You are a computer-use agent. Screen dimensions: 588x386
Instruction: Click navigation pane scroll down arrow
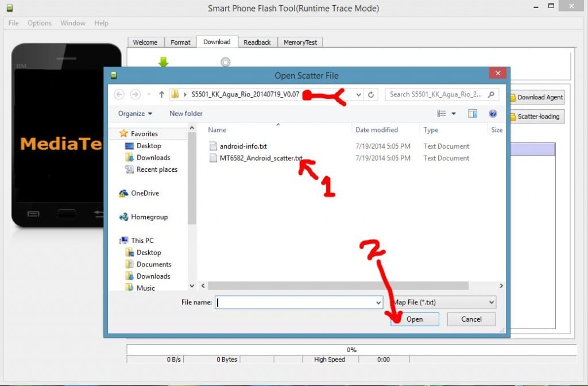pyautogui.click(x=192, y=286)
